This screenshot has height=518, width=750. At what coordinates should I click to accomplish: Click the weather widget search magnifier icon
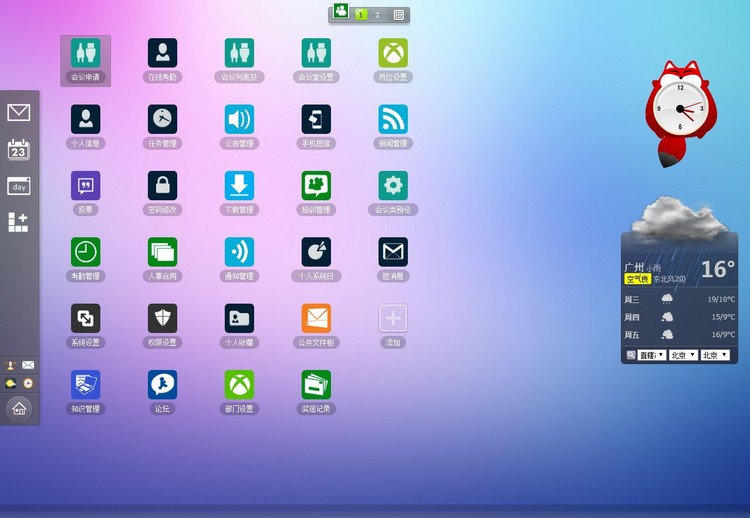pyautogui.click(x=631, y=355)
